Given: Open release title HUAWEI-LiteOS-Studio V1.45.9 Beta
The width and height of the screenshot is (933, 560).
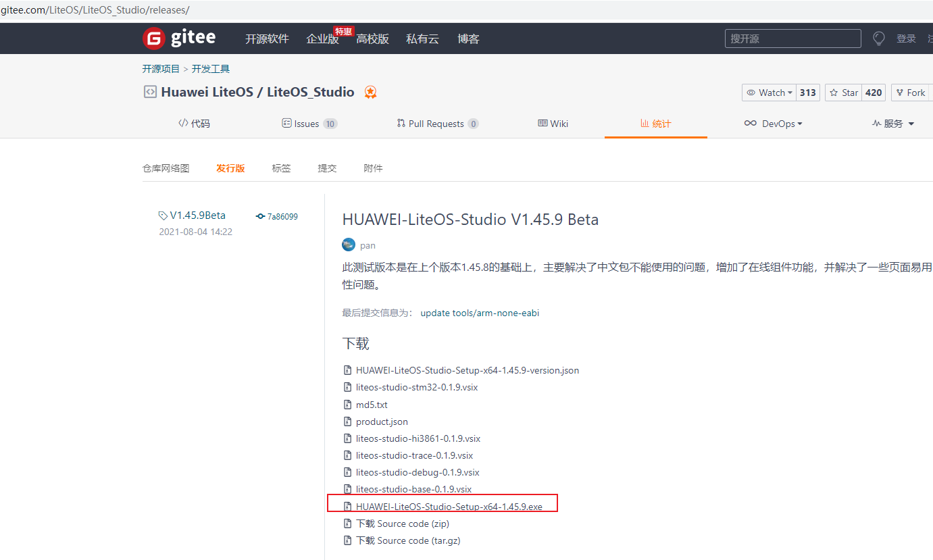Looking at the screenshot, I should click(x=470, y=220).
